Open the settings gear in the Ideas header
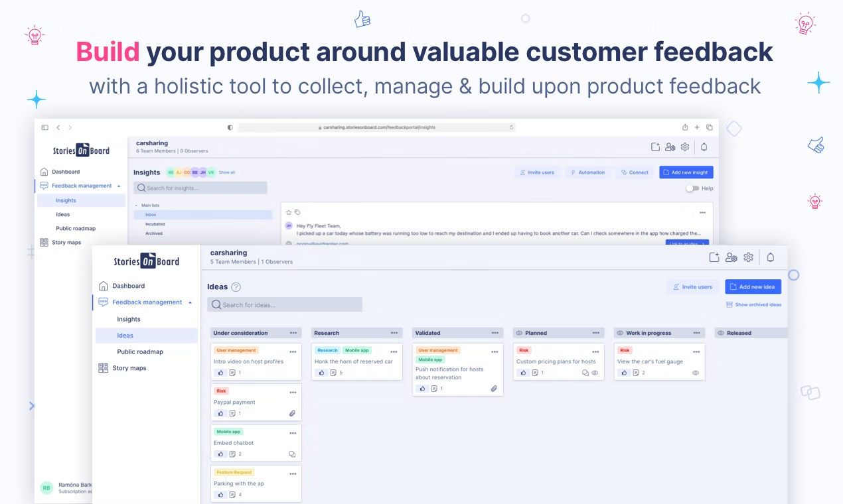The width and height of the screenshot is (843, 504). (748, 258)
